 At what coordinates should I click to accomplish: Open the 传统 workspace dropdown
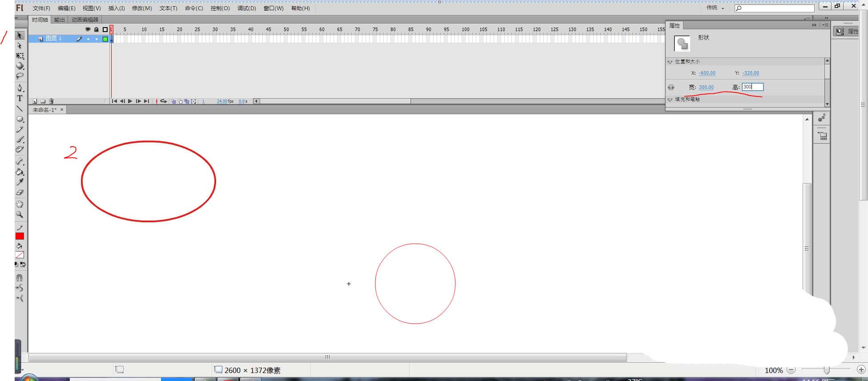click(715, 8)
